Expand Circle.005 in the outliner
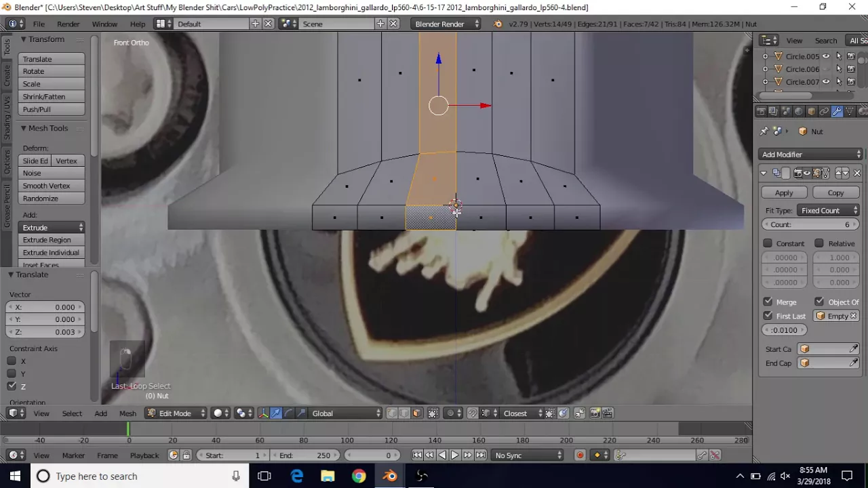 point(766,56)
